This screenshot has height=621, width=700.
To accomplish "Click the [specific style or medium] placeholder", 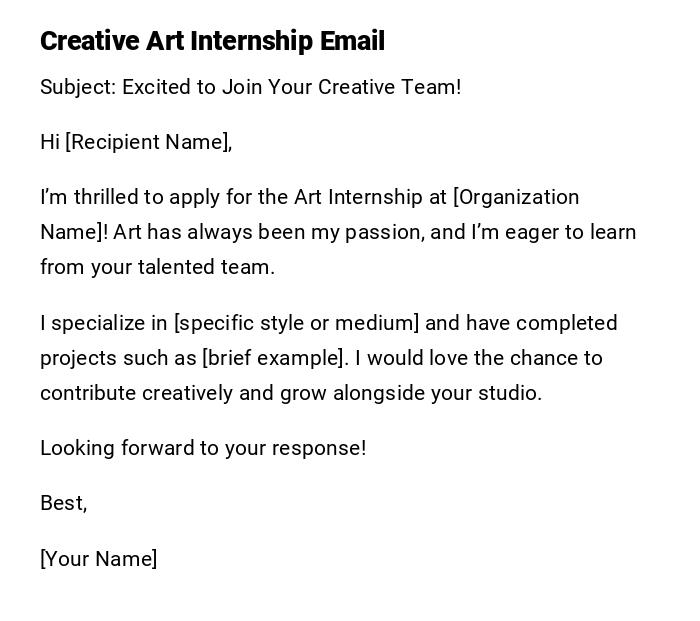I will (297, 323).
